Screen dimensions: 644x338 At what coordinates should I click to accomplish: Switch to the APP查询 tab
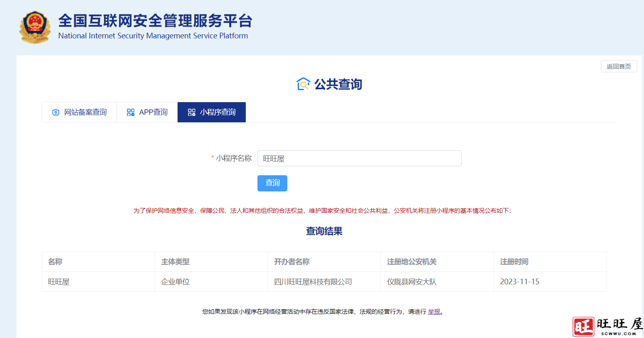tap(147, 112)
